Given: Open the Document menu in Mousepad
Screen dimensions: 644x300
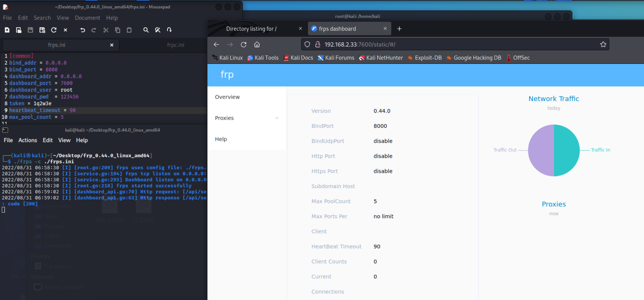Looking at the screenshot, I should pos(87,18).
